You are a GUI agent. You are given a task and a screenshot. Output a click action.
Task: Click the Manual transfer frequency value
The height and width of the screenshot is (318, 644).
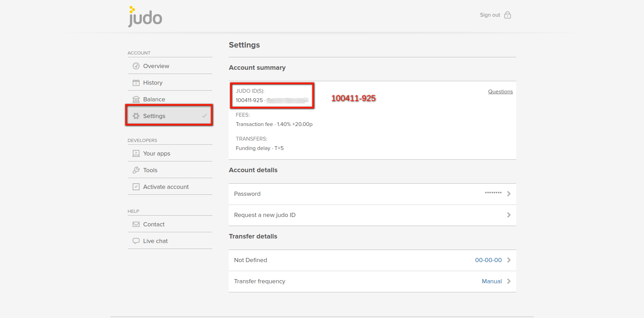[x=492, y=281]
